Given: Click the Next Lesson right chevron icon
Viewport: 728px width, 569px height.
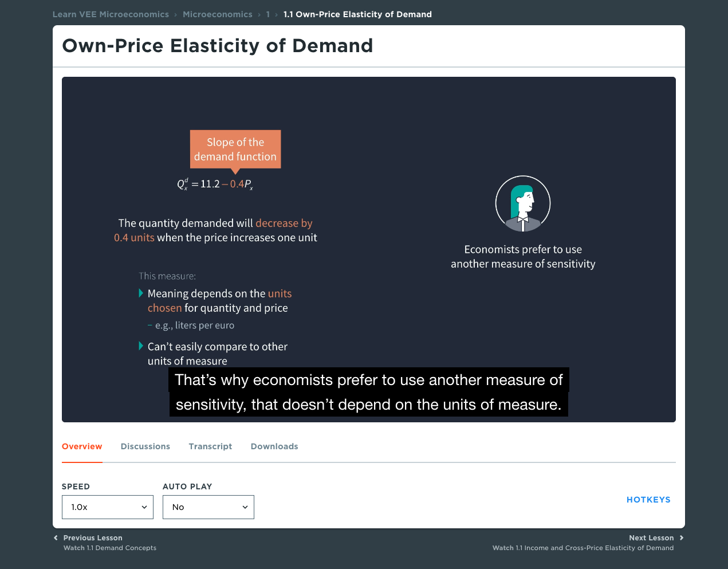Looking at the screenshot, I should pyautogui.click(x=682, y=537).
